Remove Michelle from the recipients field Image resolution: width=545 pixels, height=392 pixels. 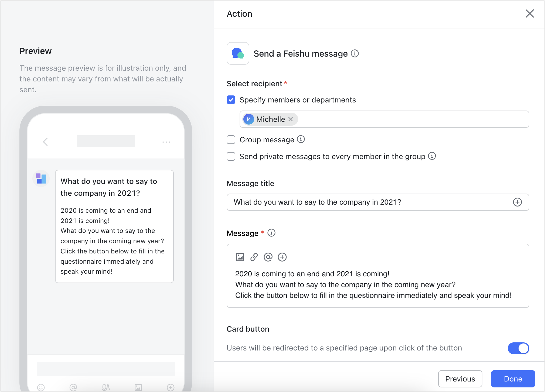pyautogui.click(x=291, y=119)
